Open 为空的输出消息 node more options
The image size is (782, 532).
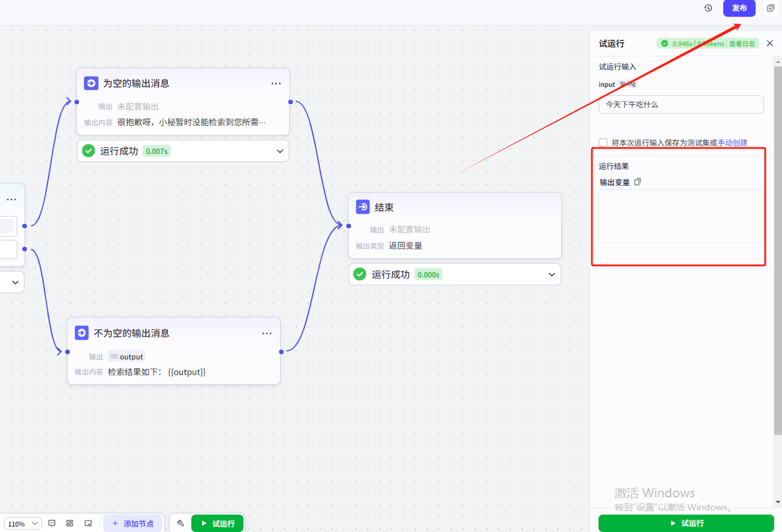[276, 84]
